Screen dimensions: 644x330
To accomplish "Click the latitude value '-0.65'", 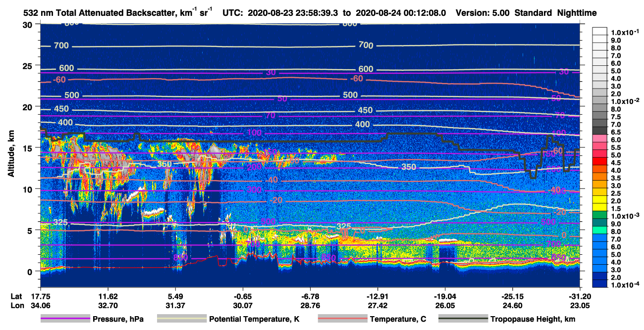I will point(243,296).
